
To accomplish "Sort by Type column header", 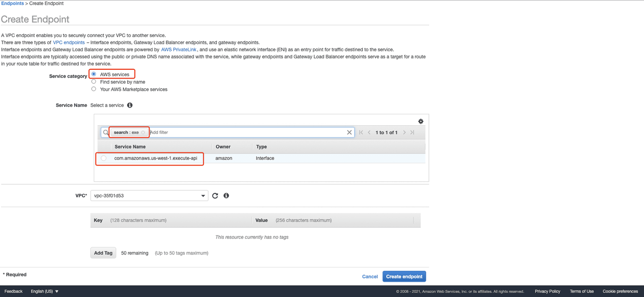I will (x=261, y=147).
